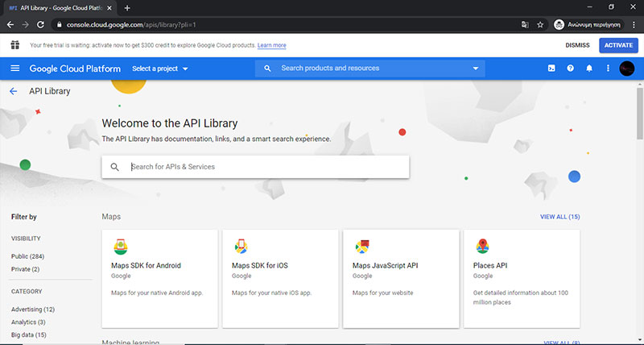Reload the page in browser
The image size is (644, 345).
click(39, 24)
